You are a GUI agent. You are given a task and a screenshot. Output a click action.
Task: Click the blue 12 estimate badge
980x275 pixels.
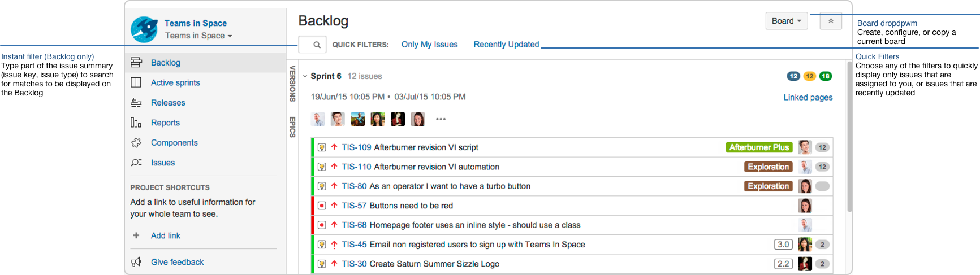[793, 76]
